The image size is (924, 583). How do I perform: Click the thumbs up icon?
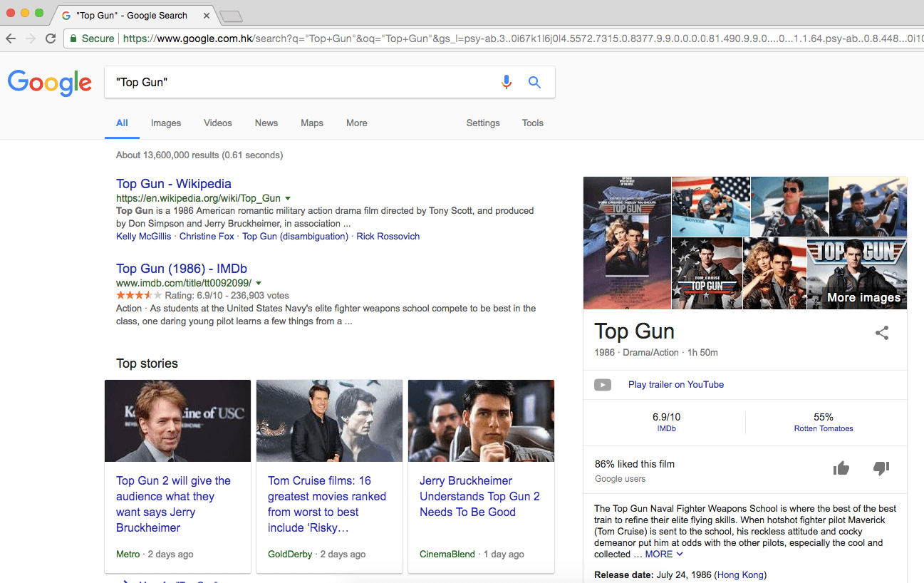point(841,468)
